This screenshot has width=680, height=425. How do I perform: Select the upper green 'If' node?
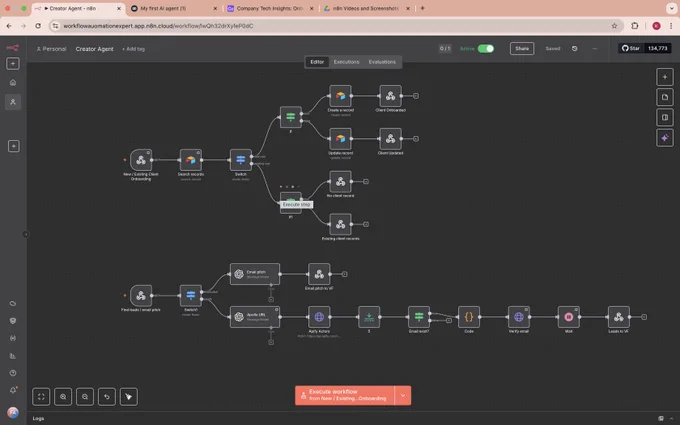tap(291, 117)
